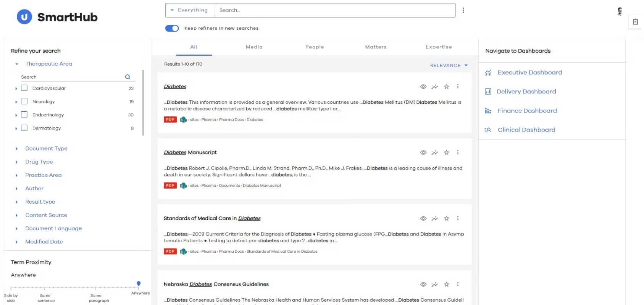The height and width of the screenshot is (305, 644).
Task: Open the Executive Dashboard link
Action: tap(529, 72)
